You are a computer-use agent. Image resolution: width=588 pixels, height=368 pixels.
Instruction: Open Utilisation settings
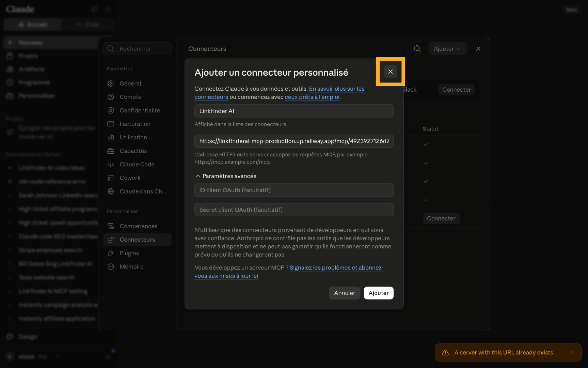click(138, 137)
